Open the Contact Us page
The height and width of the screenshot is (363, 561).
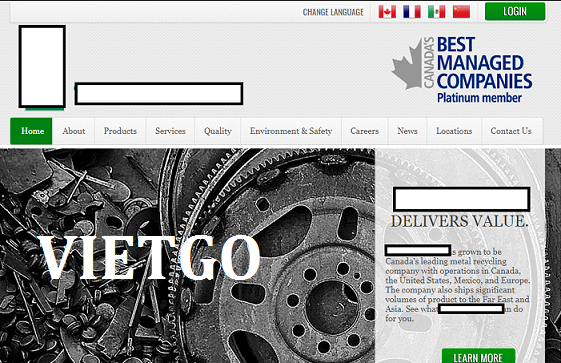511,131
